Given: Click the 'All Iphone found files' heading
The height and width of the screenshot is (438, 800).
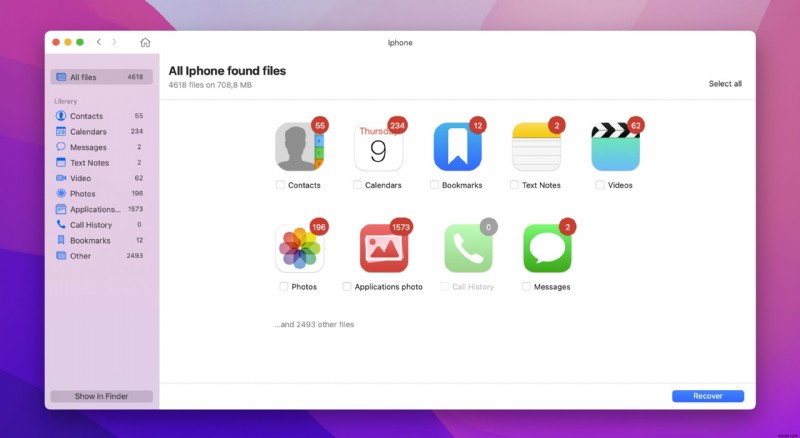Looking at the screenshot, I should [x=227, y=71].
